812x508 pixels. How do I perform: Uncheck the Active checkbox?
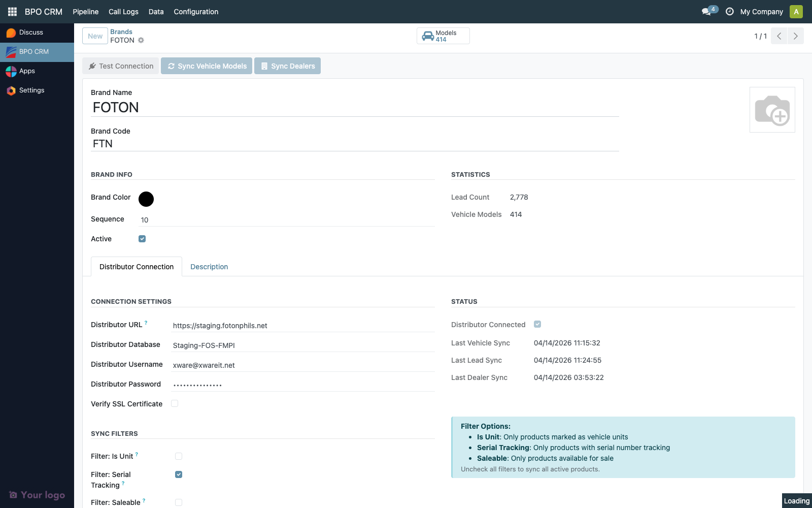pyautogui.click(x=142, y=239)
